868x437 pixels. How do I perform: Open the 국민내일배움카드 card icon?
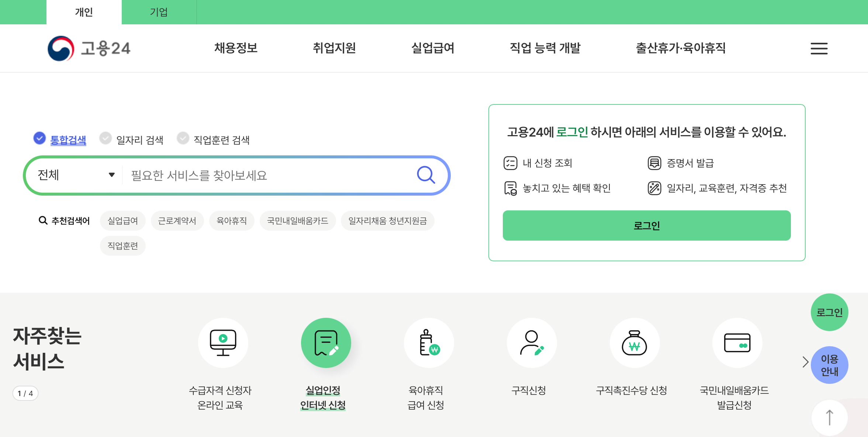[737, 343]
